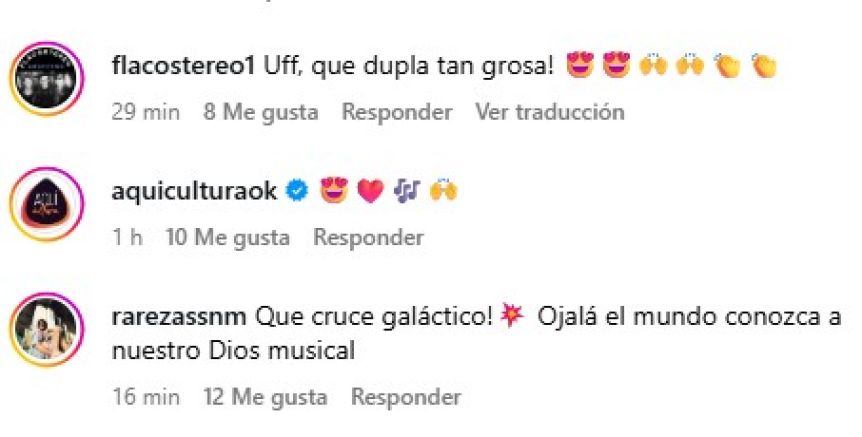
Task: Click Responder under aquiculturaok's comment
Action: coord(368,237)
